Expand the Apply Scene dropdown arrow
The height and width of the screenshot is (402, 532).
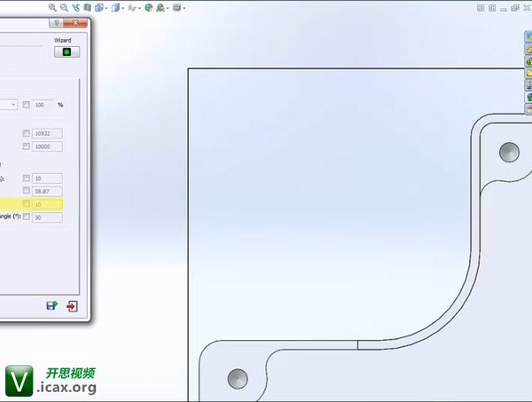pos(167,8)
